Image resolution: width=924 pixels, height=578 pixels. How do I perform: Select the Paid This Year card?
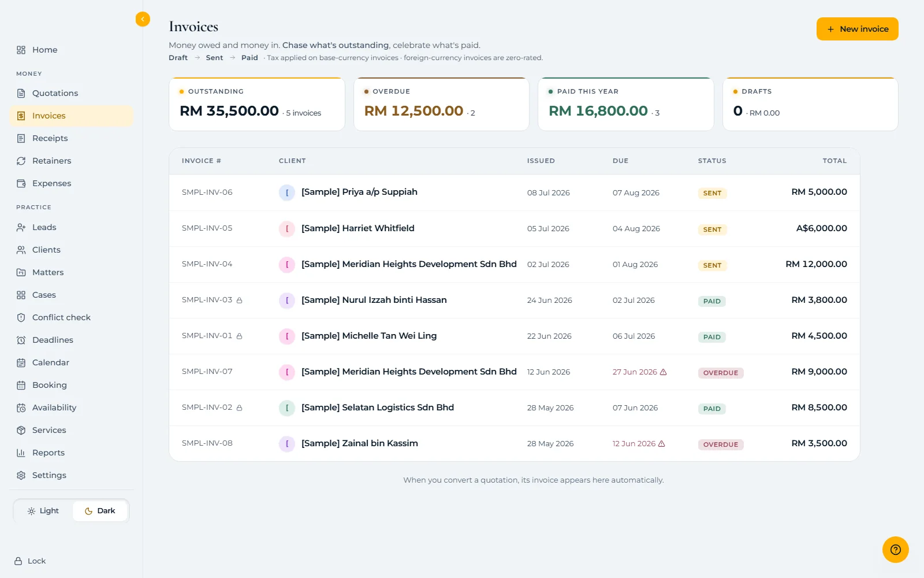(626, 104)
